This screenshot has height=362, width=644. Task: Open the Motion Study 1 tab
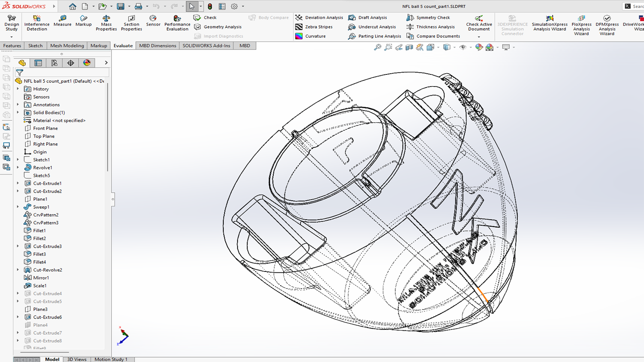point(111,359)
